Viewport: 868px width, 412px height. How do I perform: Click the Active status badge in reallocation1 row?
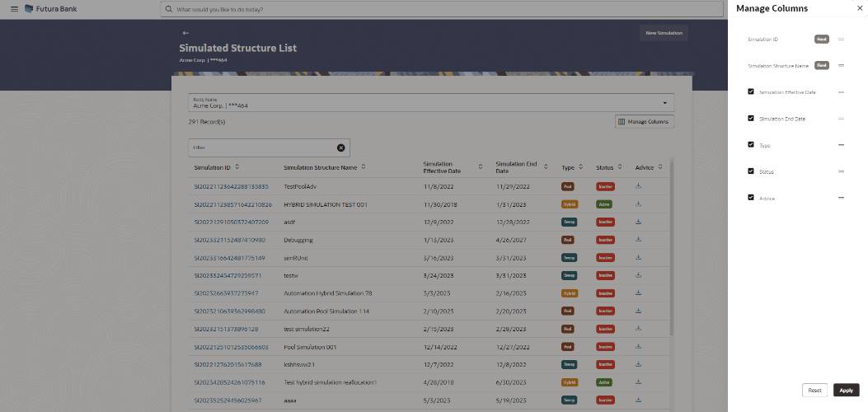coord(604,382)
